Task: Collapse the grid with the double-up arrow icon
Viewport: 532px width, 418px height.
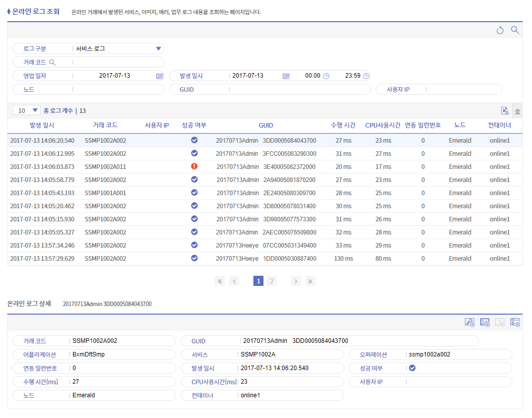Action: [x=517, y=111]
